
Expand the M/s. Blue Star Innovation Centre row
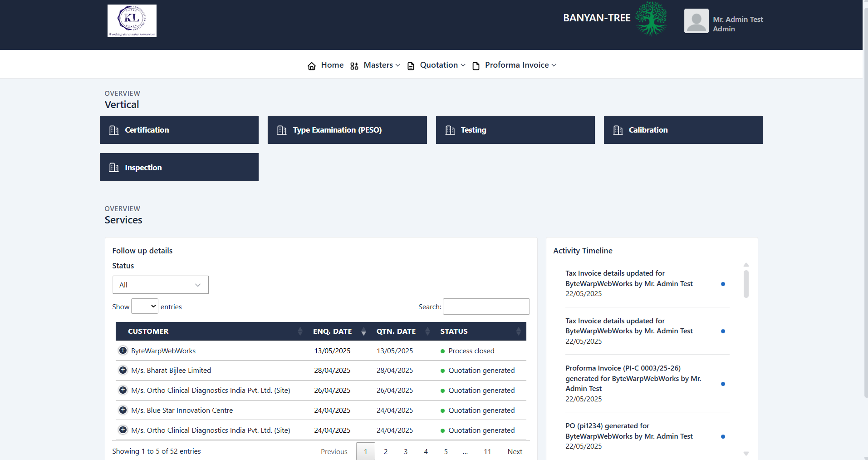(123, 410)
